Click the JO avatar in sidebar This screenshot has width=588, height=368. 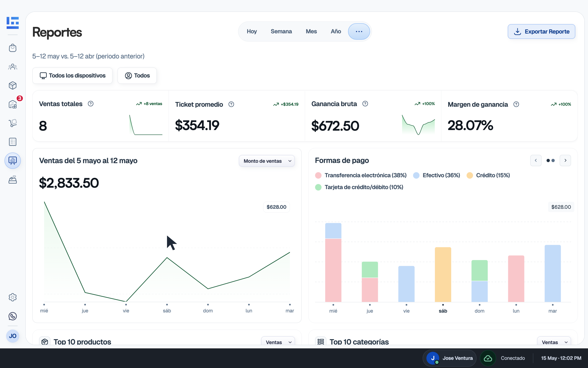coord(13,336)
